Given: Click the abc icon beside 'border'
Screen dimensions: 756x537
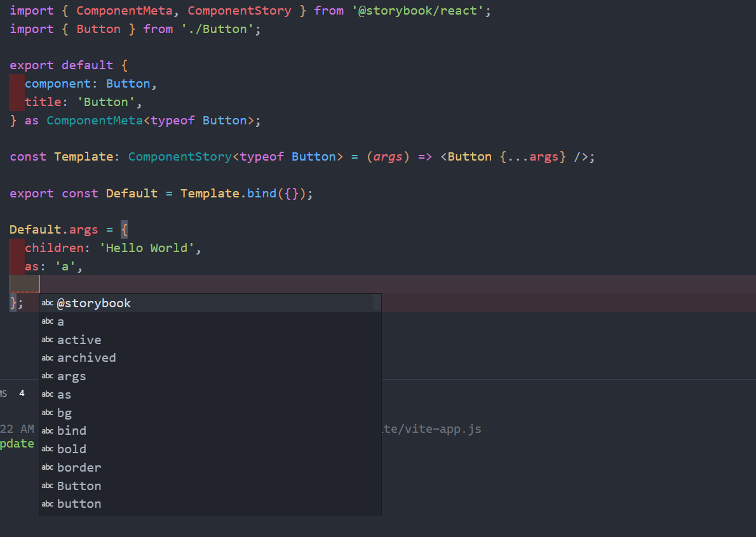Looking at the screenshot, I should [x=47, y=467].
